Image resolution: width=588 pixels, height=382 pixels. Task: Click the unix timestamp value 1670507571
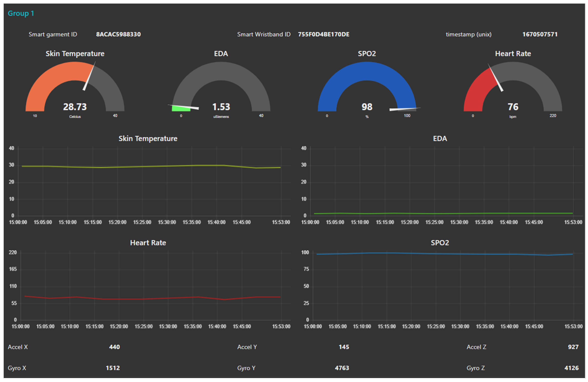540,34
